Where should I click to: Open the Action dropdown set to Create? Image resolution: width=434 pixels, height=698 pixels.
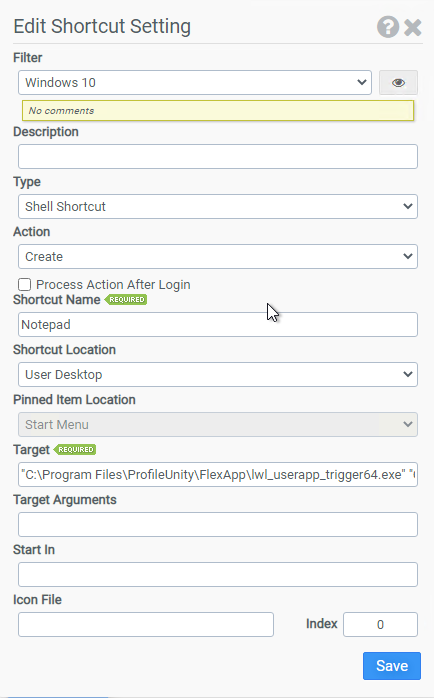pyautogui.click(x=218, y=256)
